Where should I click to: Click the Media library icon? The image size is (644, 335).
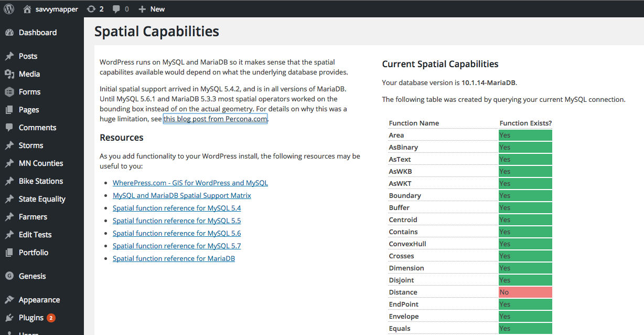(9, 74)
